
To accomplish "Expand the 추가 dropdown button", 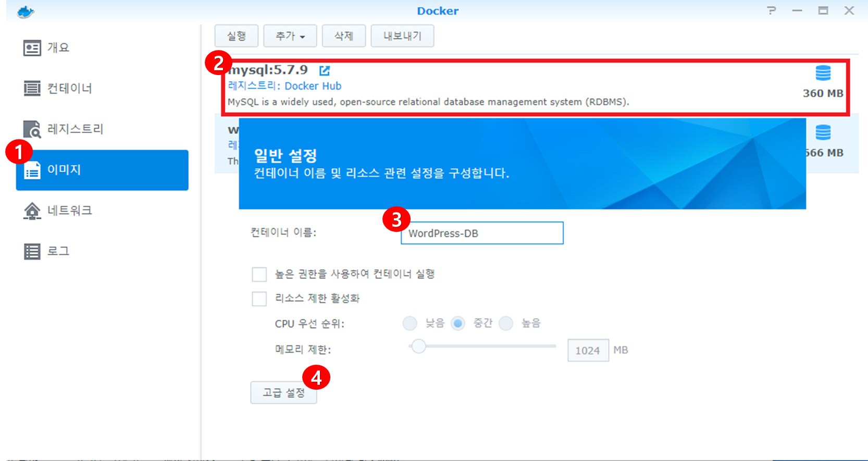I will (290, 36).
